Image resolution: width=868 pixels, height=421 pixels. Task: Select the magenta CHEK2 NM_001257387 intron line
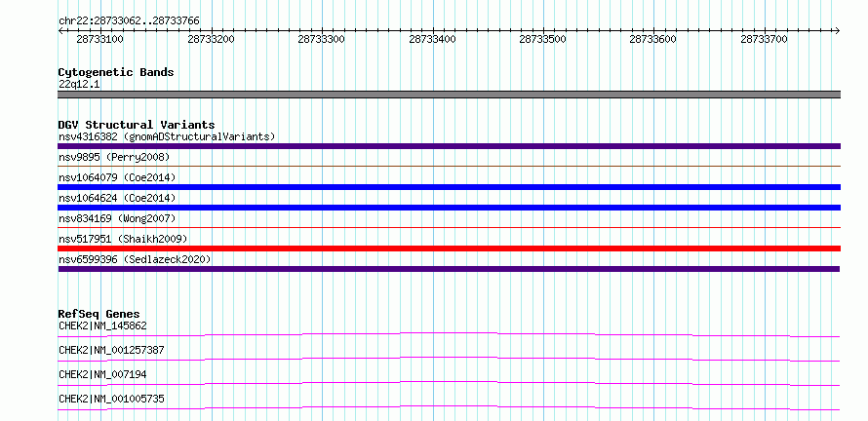pos(449,359)
